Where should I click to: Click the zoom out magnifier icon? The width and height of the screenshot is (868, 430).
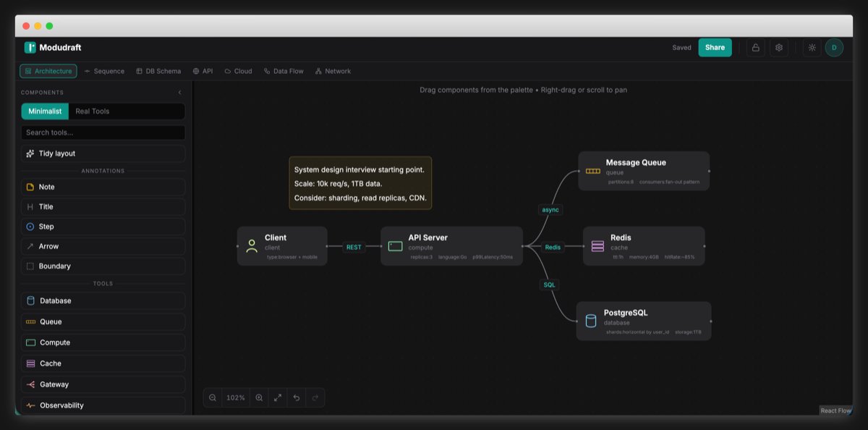click(213, 397)
